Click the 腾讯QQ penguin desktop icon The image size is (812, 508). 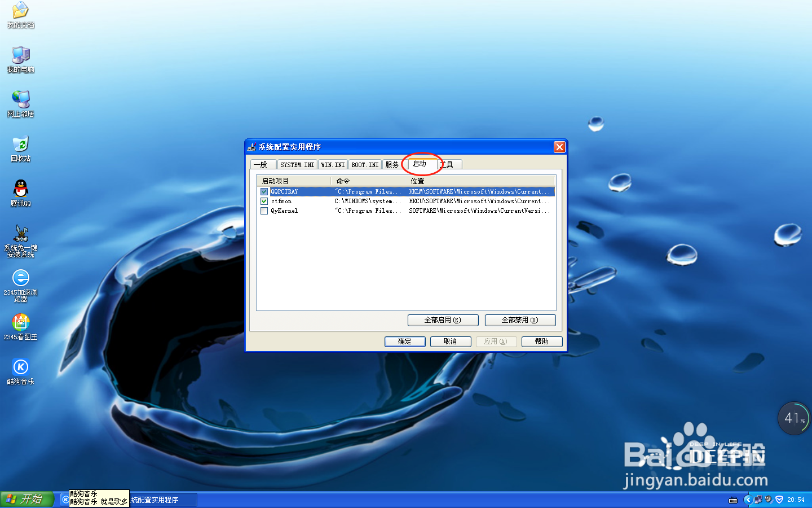tap(21, 193)
